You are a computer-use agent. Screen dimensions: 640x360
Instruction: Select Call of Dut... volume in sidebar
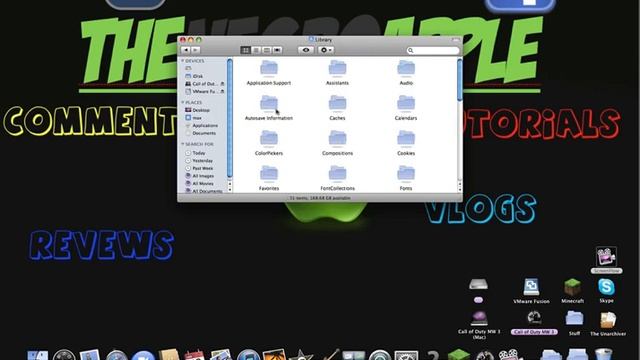pyautogui.click(x=201, y=84)
